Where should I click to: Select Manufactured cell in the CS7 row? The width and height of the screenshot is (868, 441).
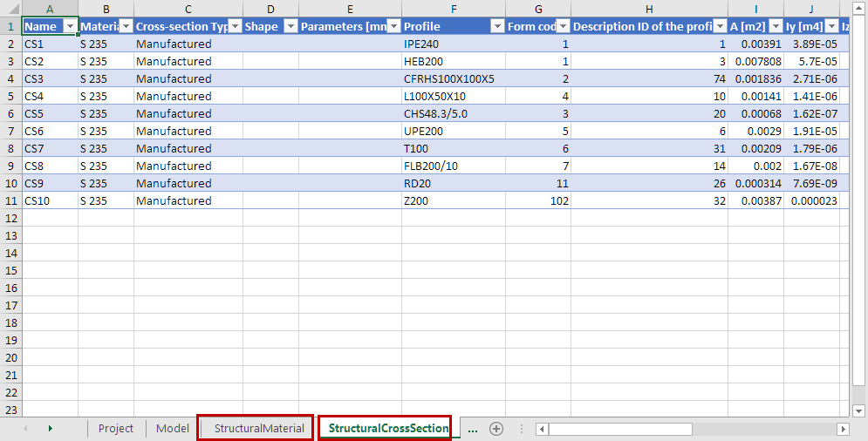(188, 148)
